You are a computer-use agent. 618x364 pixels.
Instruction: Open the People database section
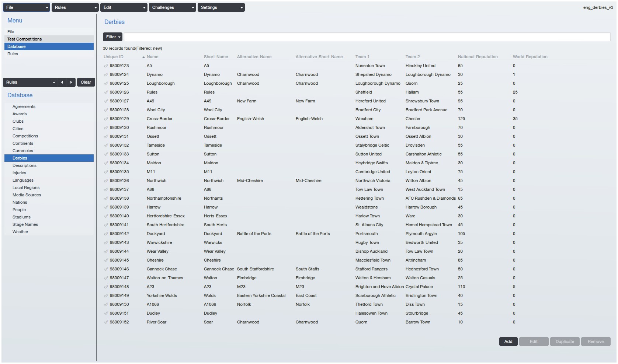click(49, 210)
